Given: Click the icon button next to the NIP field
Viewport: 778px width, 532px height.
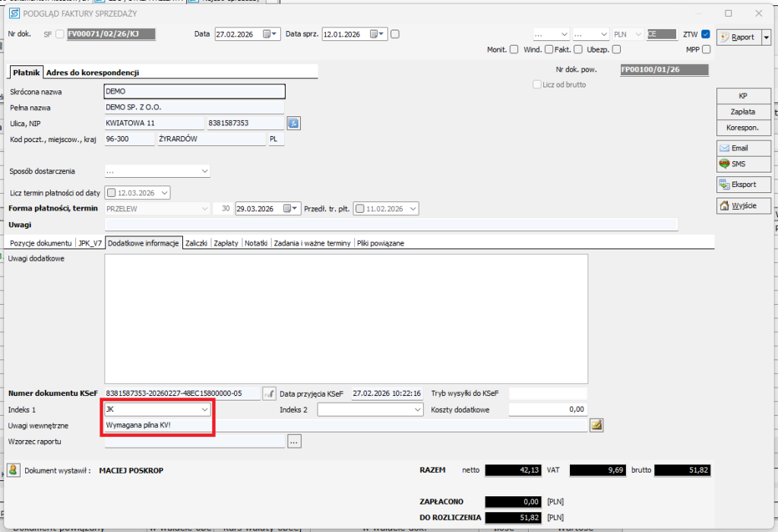Looking at the screenshot, I should [294, 123].
